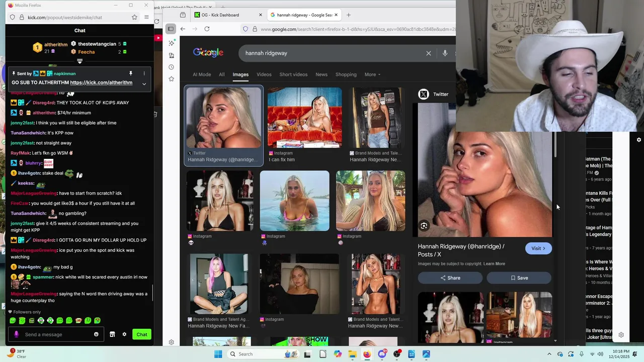
Task: Open the pool photo Instagram thumbnail
Action: click(x=295, y=201)
